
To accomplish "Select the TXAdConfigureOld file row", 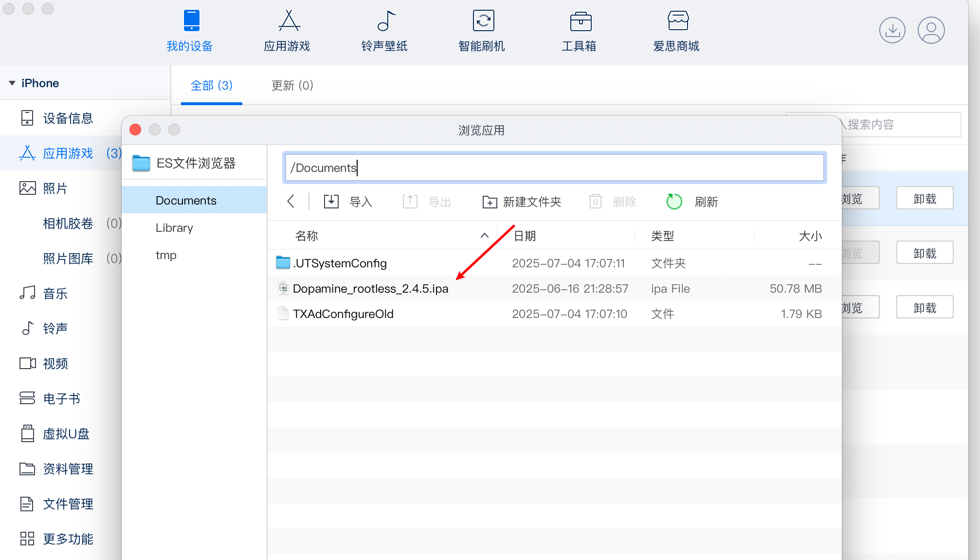I will pos(554,314).
